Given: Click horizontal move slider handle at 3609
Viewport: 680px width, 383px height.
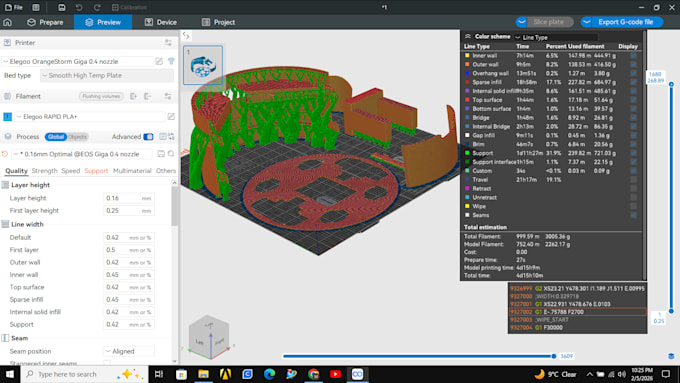Looking at the screenshot, I should pyautogui.click(x=554, y=356).
